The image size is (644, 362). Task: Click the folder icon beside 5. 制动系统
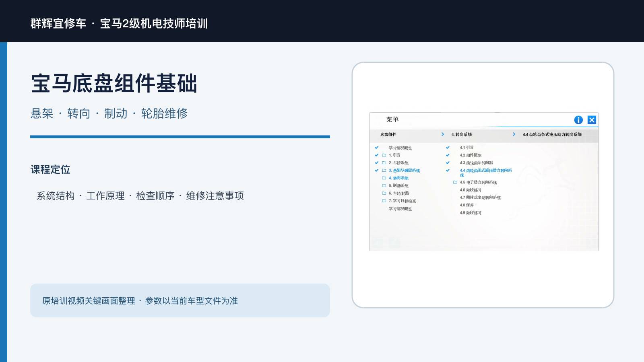pos(384,185)
